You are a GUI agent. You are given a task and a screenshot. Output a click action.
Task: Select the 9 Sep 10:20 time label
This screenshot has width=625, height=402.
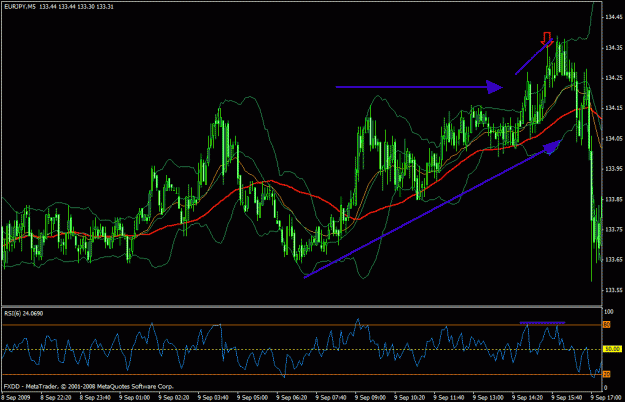(409, 397)
